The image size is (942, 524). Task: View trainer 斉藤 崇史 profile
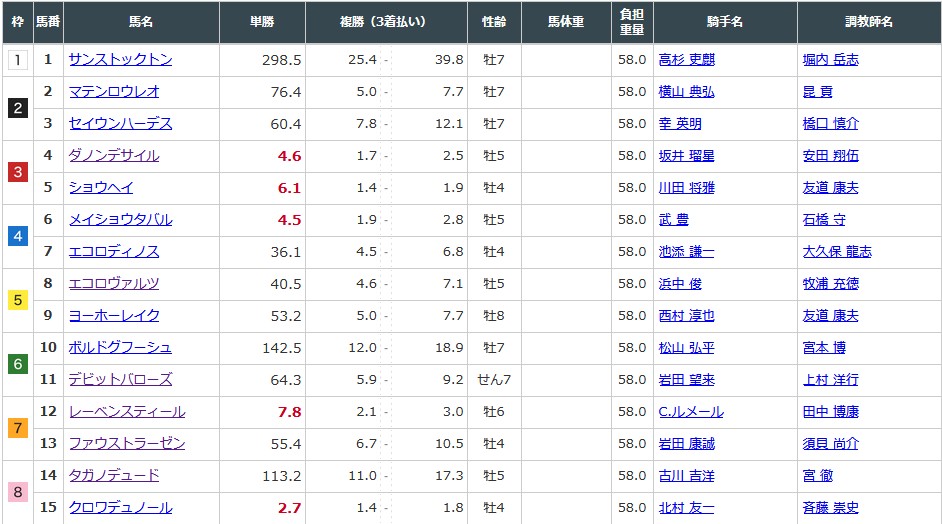point(830,508)
